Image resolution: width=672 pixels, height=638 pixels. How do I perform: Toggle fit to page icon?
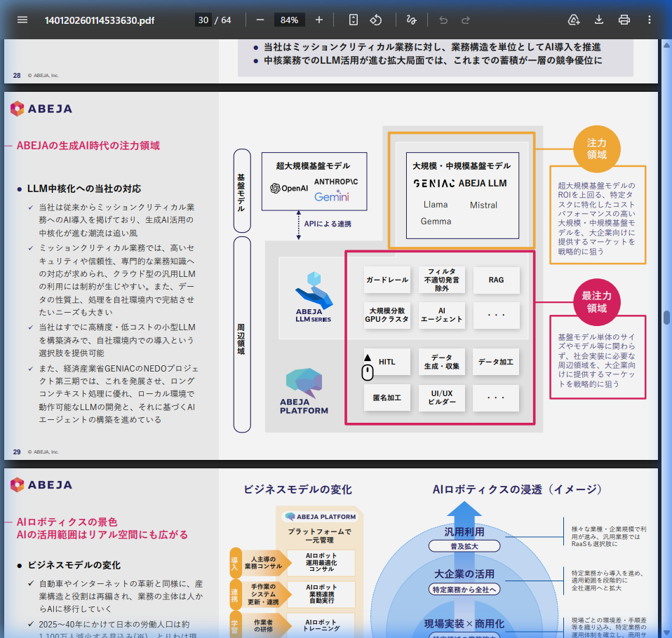[354, 20]
